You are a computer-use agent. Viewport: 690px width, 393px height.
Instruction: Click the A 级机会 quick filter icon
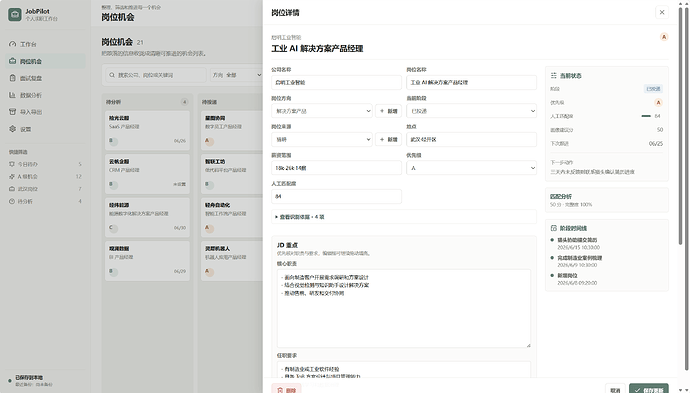pos(12,176)
